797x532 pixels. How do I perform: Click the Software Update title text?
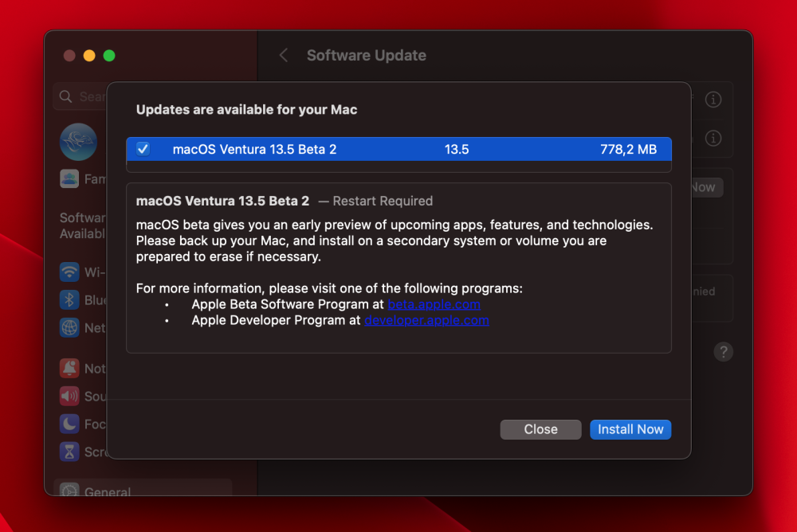pos(367,56)
